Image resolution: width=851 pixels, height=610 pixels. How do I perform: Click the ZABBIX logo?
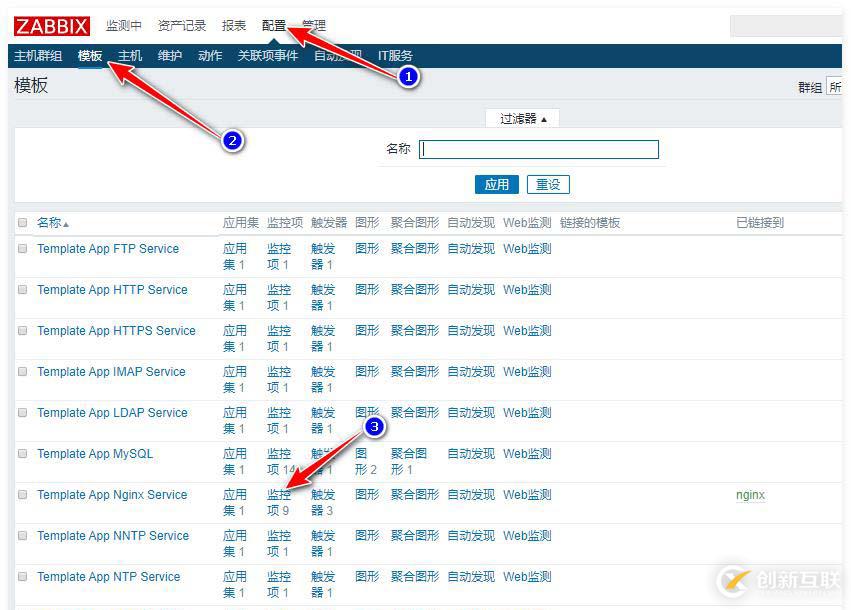52,26
